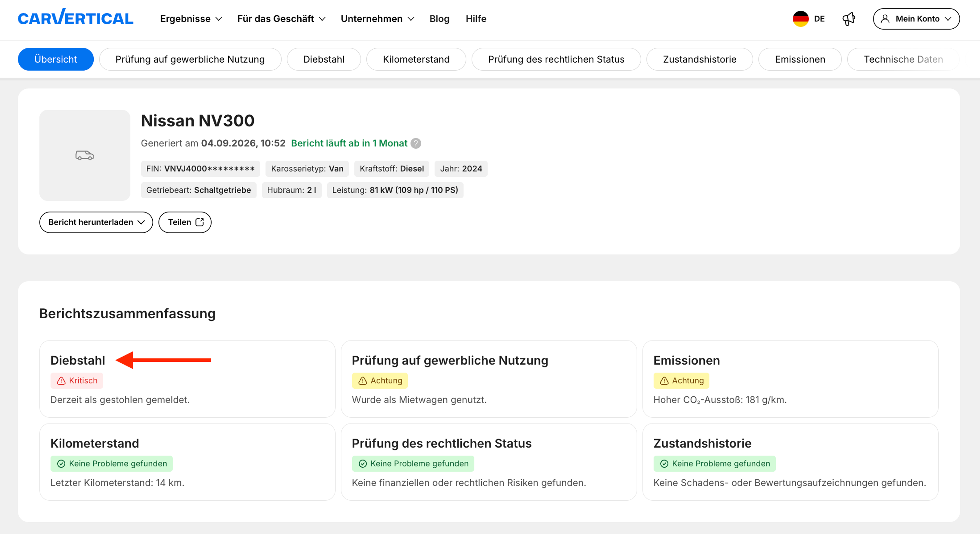The width and height of the screenshot is (980, 534).
Task: Click 'Hoher CO₂-Ausstoß: 181 g/km.' text
Action: point(720,400)
